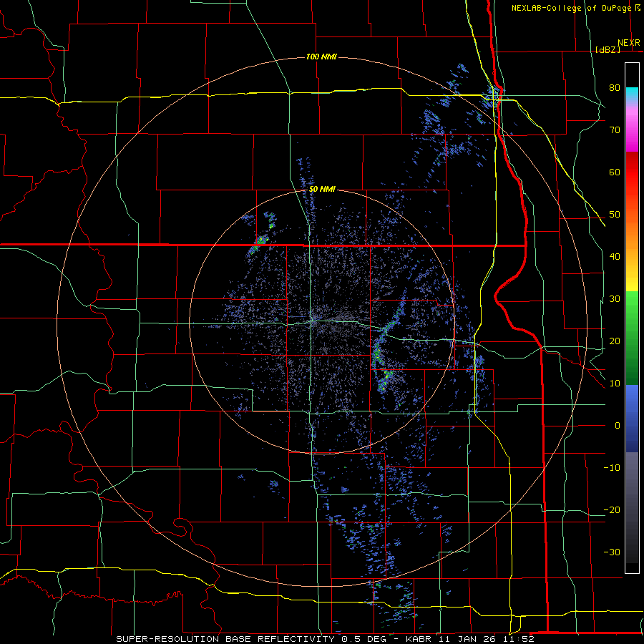
Task: Select the 80 value on dBZ scale
Action: [615, 87]
